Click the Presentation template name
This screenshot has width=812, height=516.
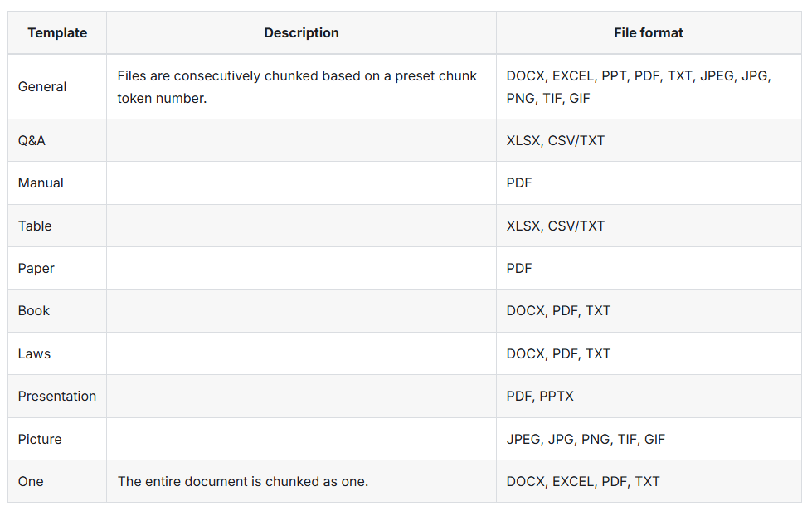57,397
